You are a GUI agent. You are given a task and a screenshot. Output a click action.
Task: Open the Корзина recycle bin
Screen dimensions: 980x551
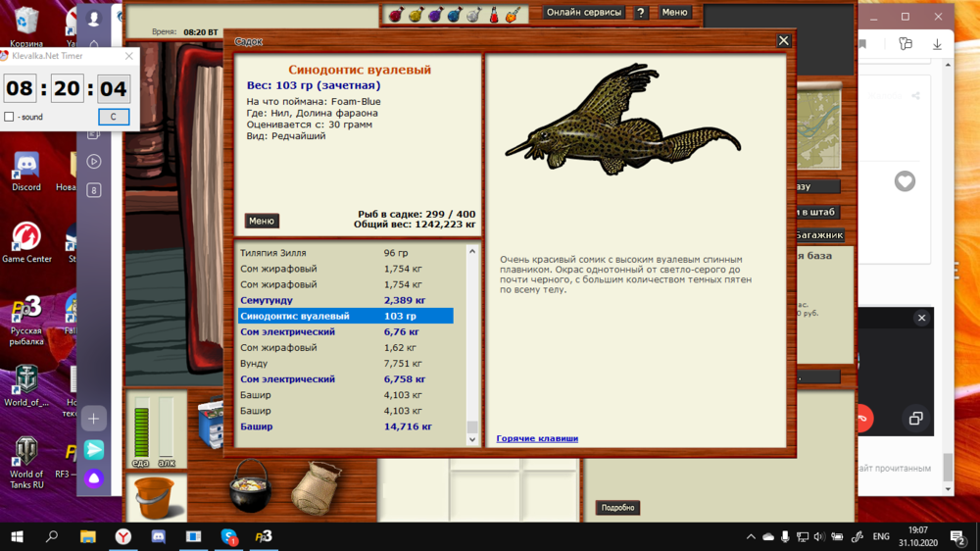pyautogui.click(x=26, y=27)
